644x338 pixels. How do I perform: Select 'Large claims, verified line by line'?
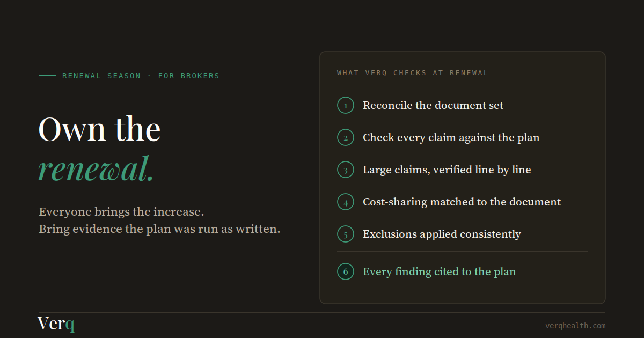pos(447,170)
